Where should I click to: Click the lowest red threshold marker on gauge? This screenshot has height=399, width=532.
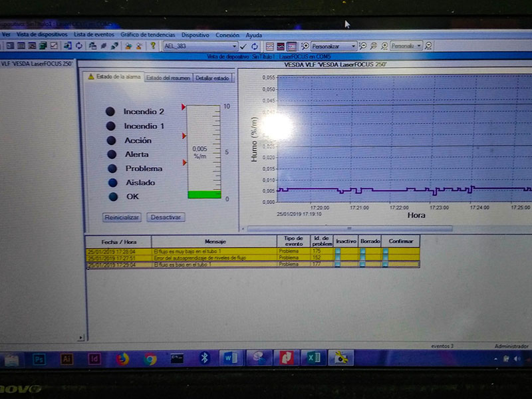[x=184, y=162]
